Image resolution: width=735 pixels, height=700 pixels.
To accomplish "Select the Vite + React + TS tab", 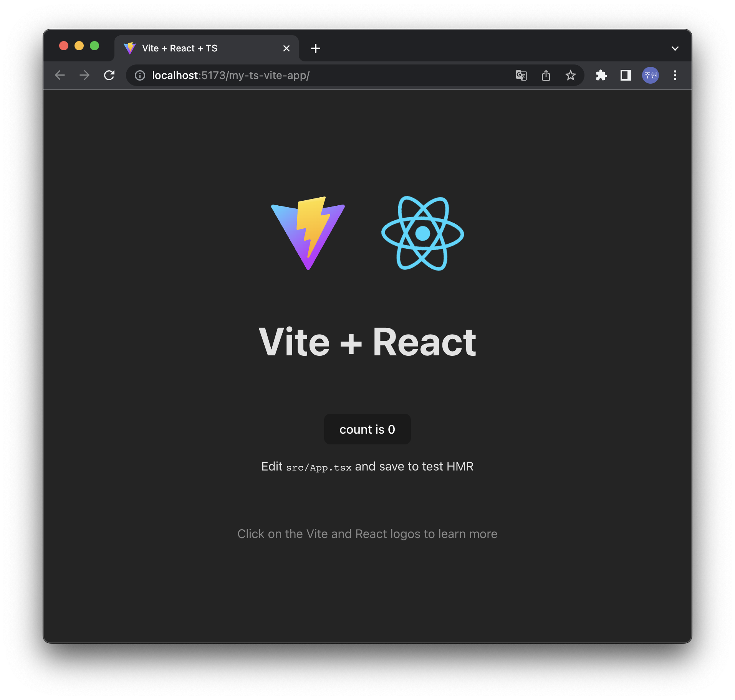I will coord(207,48).
